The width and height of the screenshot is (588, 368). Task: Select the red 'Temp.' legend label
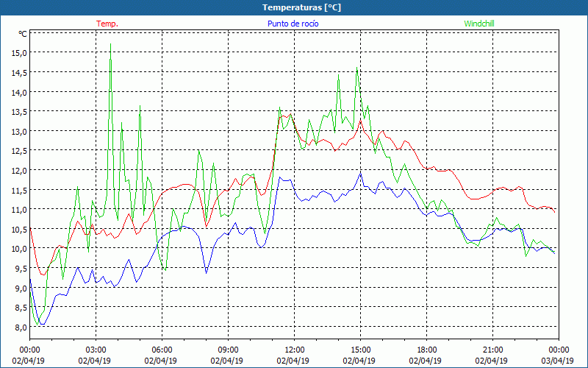coord(107,24)
